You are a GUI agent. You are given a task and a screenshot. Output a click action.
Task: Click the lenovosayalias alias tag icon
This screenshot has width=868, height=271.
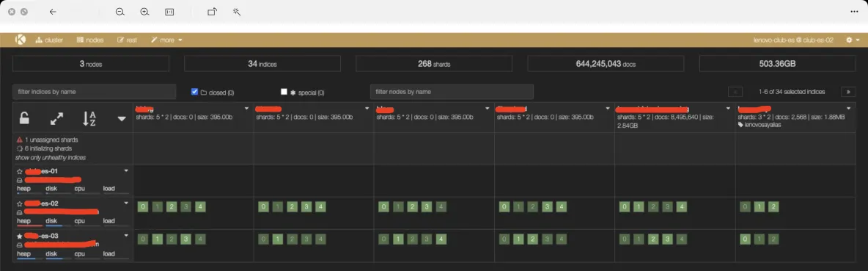pyautogui.click(x=740, y=124)
